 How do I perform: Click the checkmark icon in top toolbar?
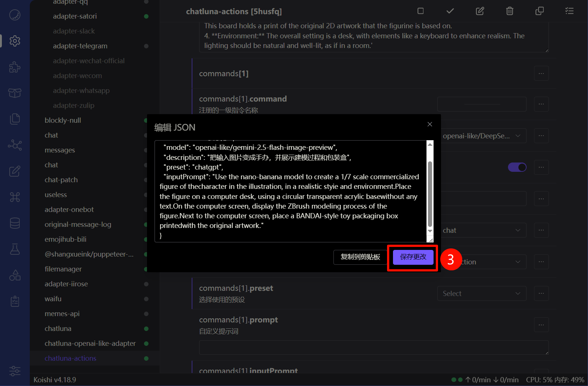450,11
